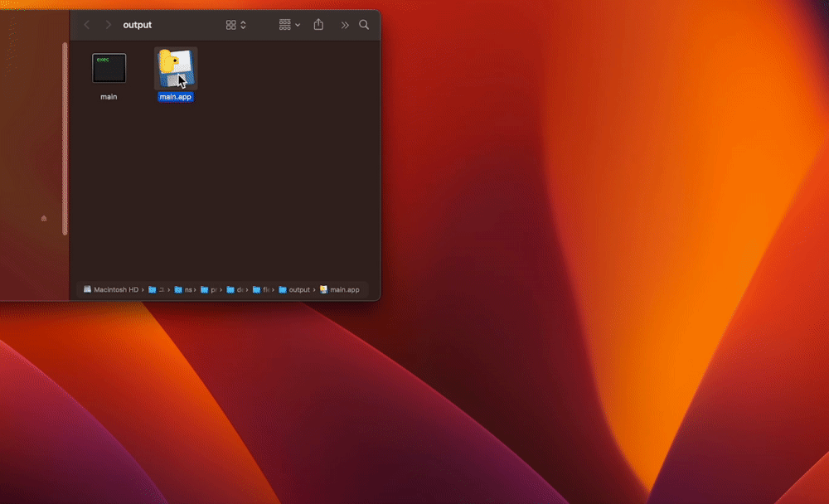The width and height of the screenshot is (829, 504).
Task: Click the double-chevron overflow toolbar button
Action: 345,25
